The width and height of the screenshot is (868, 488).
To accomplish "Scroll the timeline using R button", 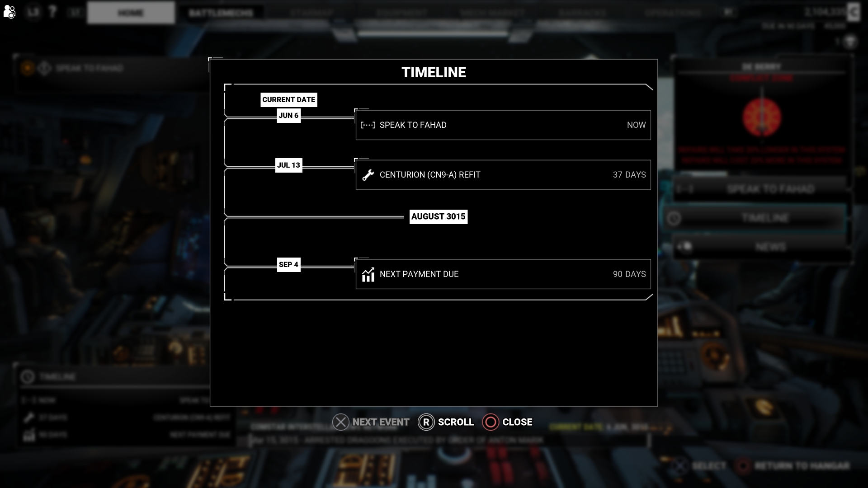I will [x=426, y=422].
